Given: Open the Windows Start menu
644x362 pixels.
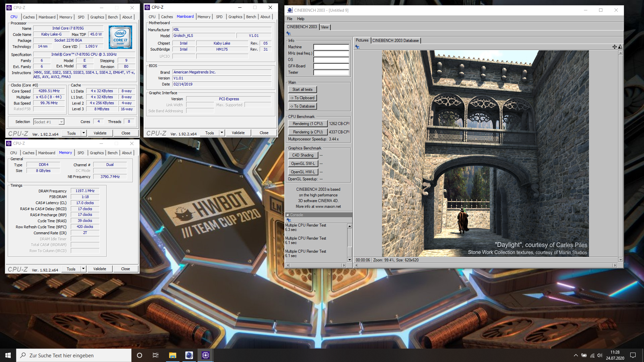Looking at the screenshot, I should 8,355.
